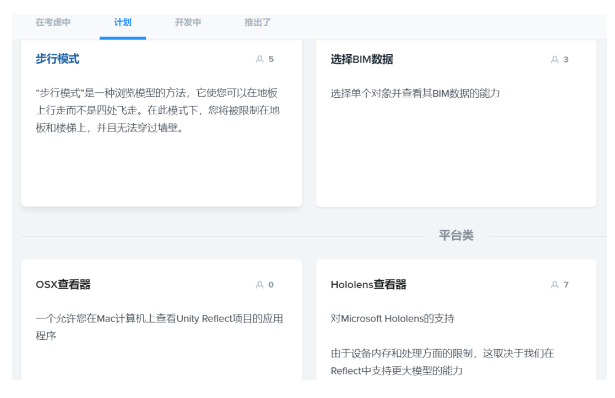Image resolution: width=615 pixels, height=398 pixels.
Task: Click the vote icon on 步行模式 card
Action: pyautogui.click(x=259, y=59)
